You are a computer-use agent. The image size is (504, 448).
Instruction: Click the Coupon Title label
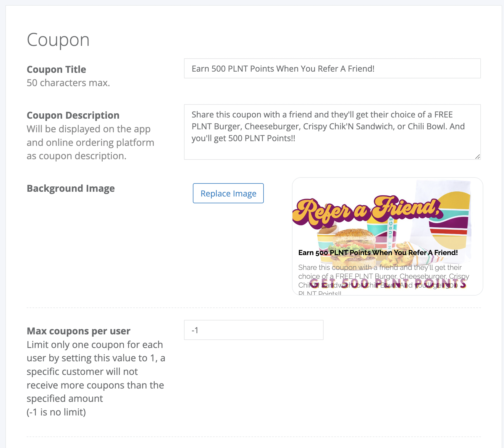(x=56, y=69)
